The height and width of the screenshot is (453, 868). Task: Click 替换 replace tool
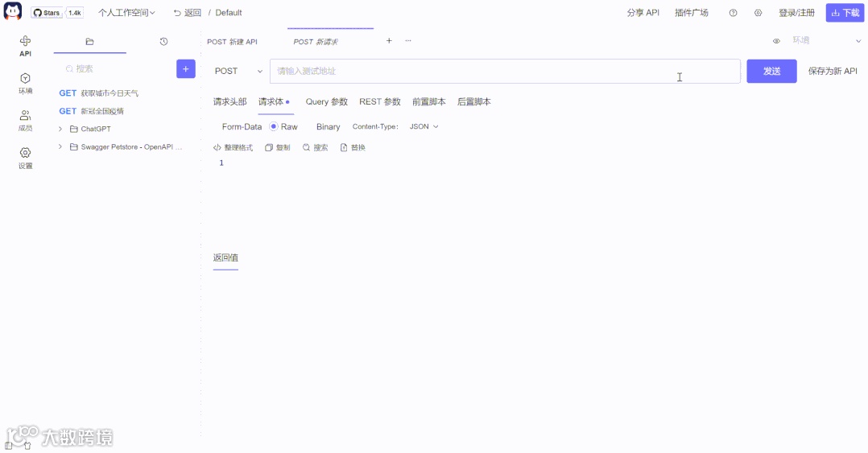click(353, 148)
